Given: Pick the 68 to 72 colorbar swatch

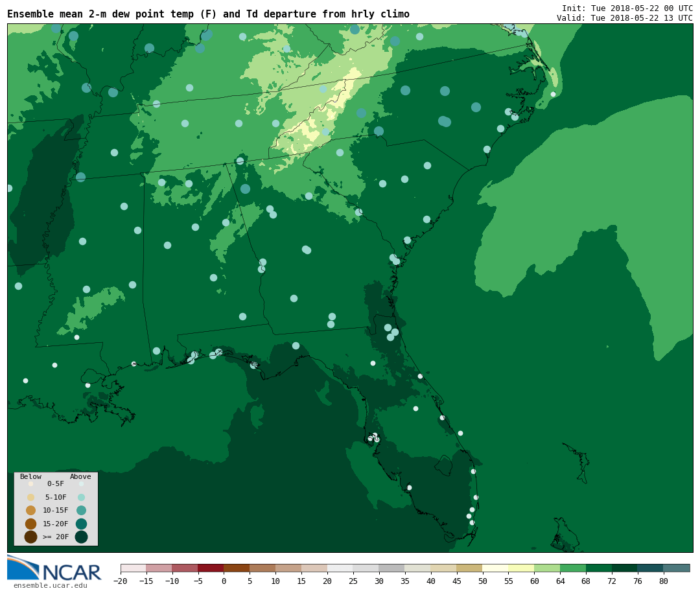Looking at the screenshot, I should click(x=600, y=568).
